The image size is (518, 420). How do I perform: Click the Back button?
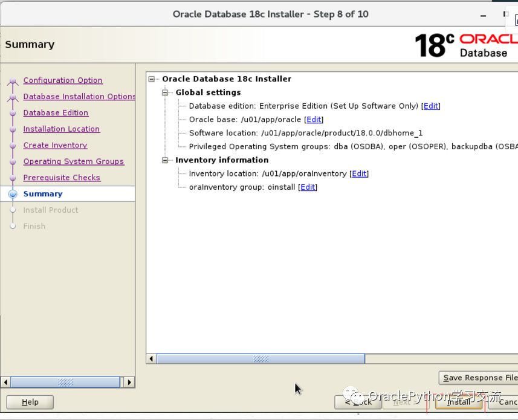[x=358, y=402]
